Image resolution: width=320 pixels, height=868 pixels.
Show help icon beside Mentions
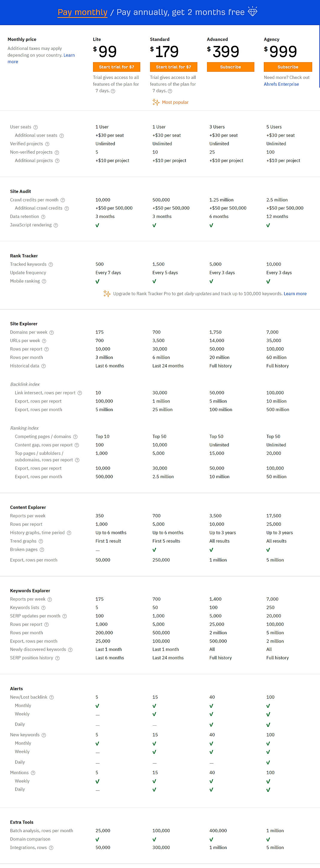tap(33, 773)
